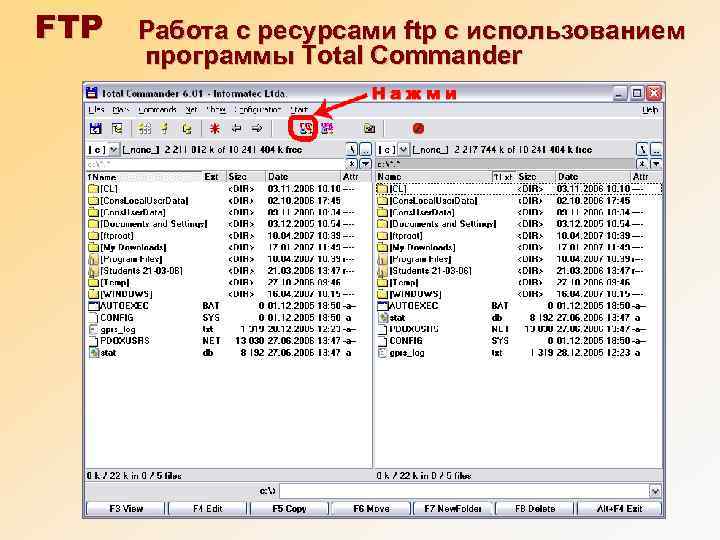Click the Alt+F4 Exit button

(x=619, y=508)
